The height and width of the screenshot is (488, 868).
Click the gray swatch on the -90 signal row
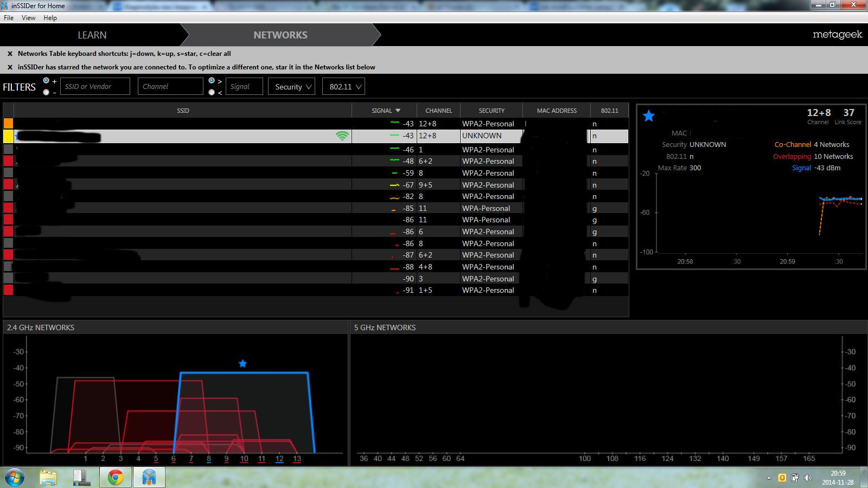click(8, 279)
